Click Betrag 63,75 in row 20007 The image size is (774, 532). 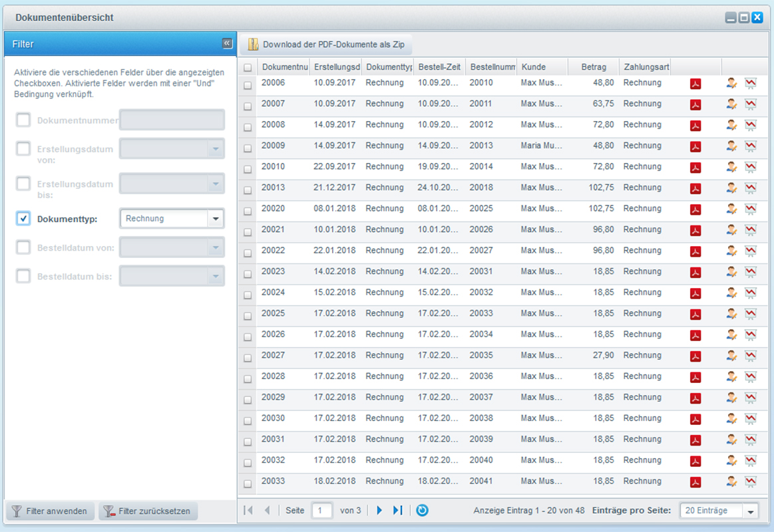click(604, 104)
